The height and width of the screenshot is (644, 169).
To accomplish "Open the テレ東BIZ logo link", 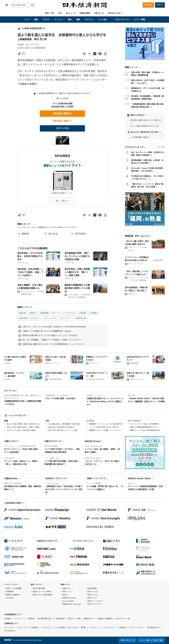I will pyautogui.click(x=45, y=557).
